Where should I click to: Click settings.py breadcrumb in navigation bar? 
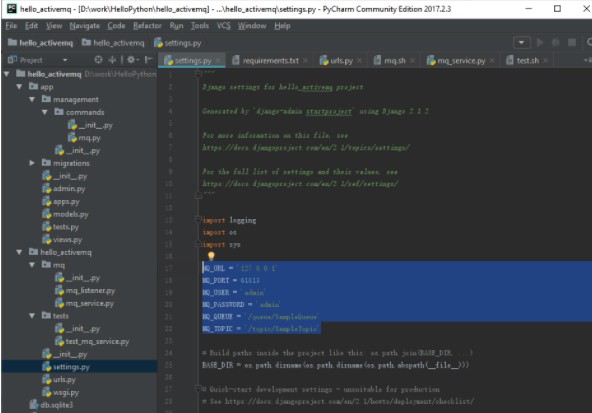(178, 43)
